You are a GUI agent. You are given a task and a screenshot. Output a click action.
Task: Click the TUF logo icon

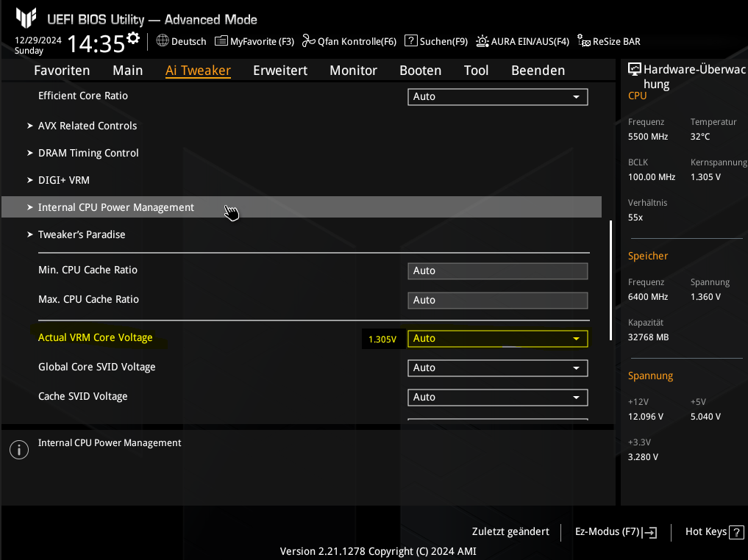click(26, 18)
